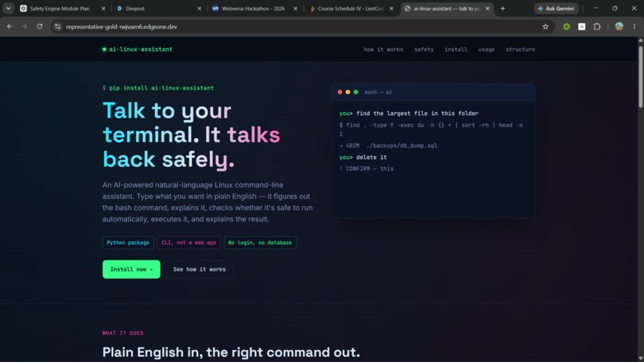Click the 'No login, no database' tag
Image resolution: width=644 pixels, height=362 pixels.
tap(260, 242)
